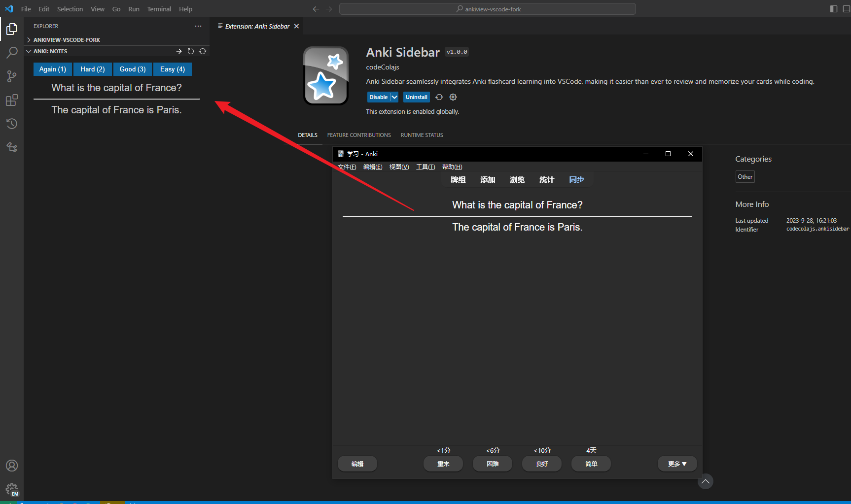The image size is (851, 504).
Task: Click the Other category tag
Action: [x=745, y=177]
